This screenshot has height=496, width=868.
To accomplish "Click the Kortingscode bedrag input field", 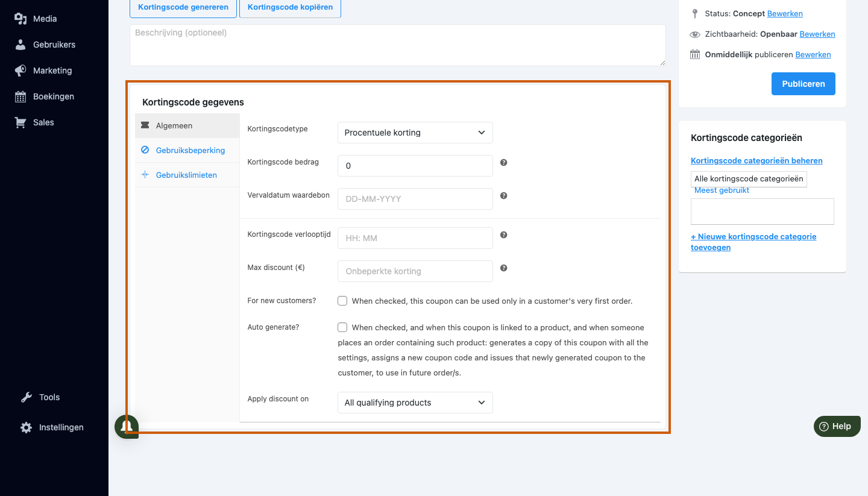I will click(415, 166).
